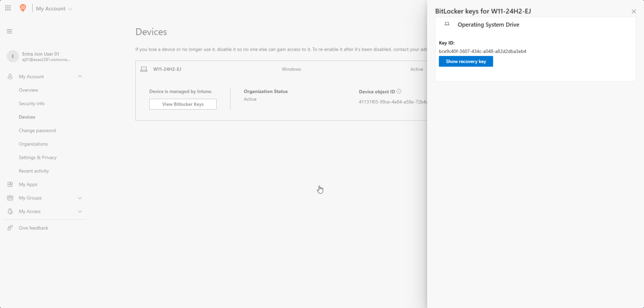Click the Device object ID info icon
This screenshot has width=644, height=308.
(x=399, y=91)
